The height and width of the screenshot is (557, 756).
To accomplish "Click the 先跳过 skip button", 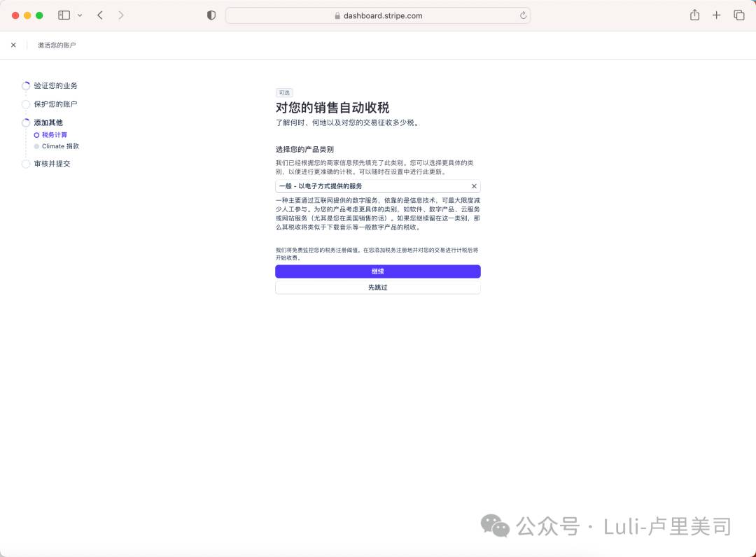I will pyautogui.click(x=377, y=287).
